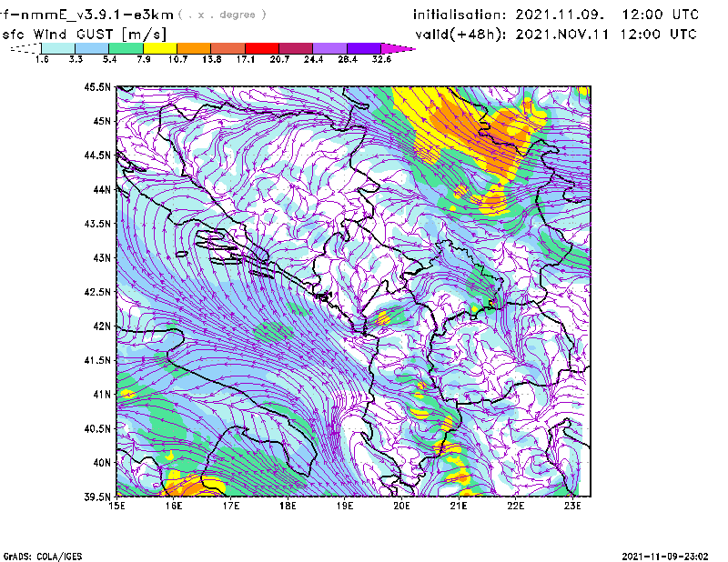The height and width of the screenshot is (562, 728).
Task: Click the legend value 20.7
Action: (279, 59)
